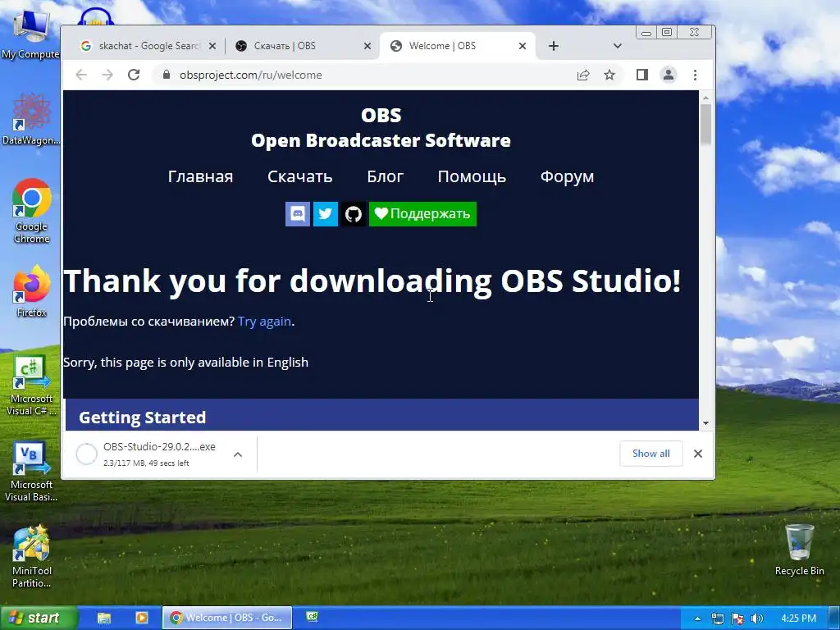Open the OBS Twitter icon link
Image resolution: width=840 pixels, height=630 pixels.
click(325, 214)
